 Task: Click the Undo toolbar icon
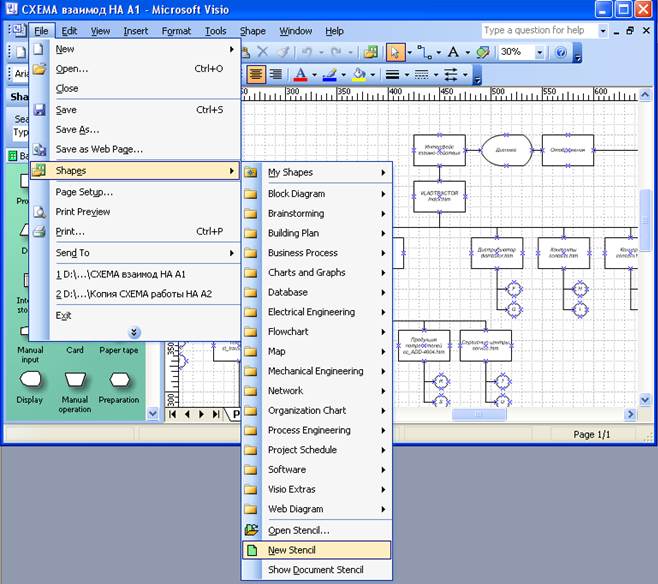[x=307, y=52]
